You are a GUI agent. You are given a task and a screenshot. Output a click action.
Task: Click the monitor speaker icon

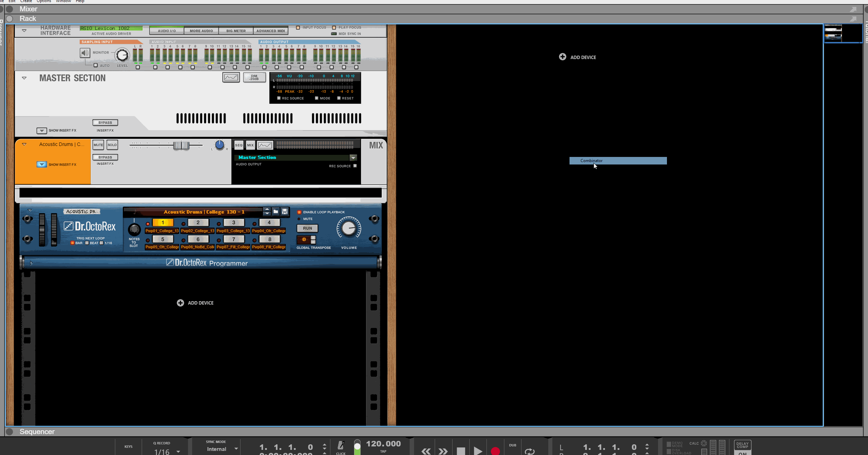[x=85, y=53]
